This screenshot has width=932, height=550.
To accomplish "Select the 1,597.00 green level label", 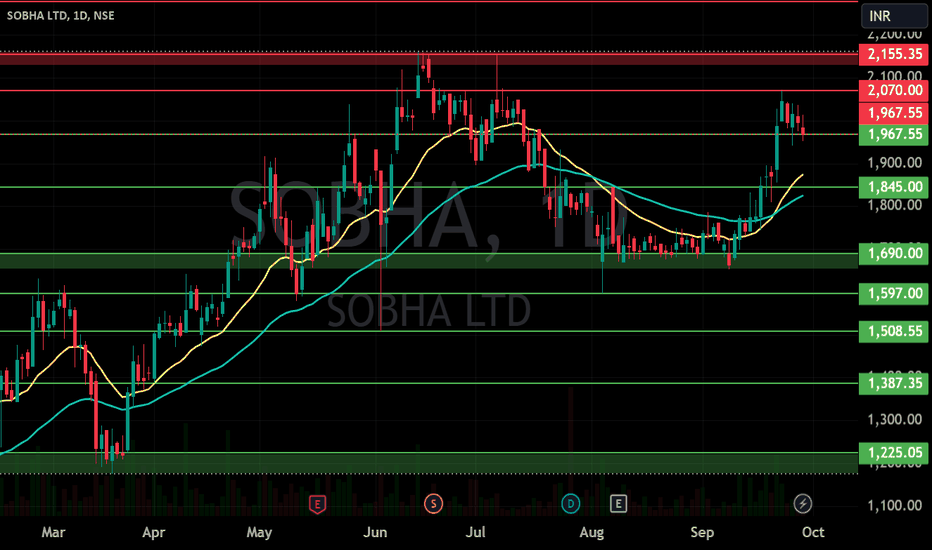I will coord(894,293).
